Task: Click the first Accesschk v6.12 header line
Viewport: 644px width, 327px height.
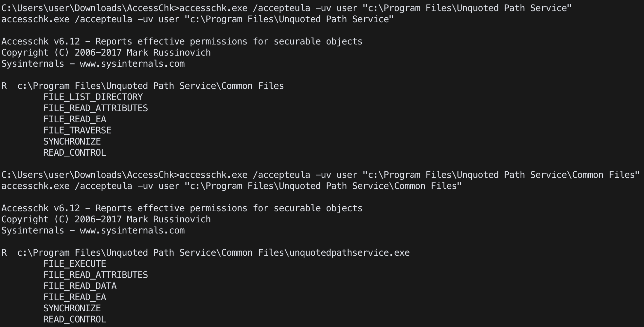Action: [182, 42]
